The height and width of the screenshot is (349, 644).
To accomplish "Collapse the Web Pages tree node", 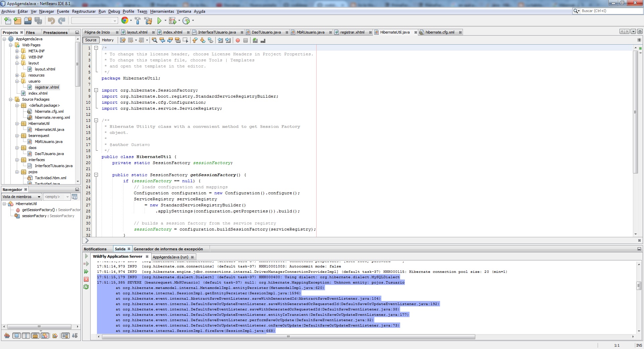I will tap(11, 45).
